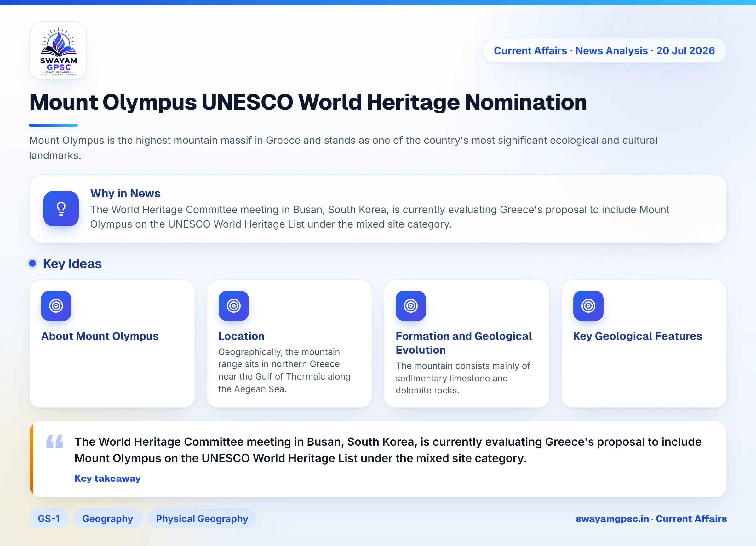Click the headline Mount Olympus UNESCO World Heritage Nomination
Viewport: 756px width, 546px height.
pyautogui.click(x=308, y=102)
